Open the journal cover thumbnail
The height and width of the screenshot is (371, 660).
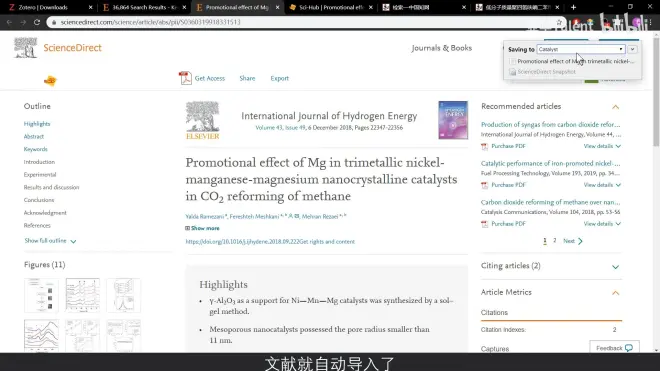tap(453, 120)
